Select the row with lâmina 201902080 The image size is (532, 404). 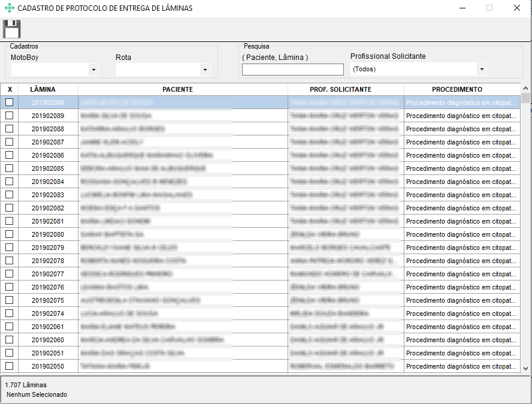48,234
